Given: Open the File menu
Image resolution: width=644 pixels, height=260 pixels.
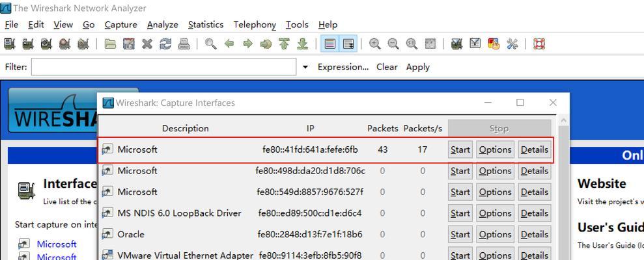Looking at the screenshot, I should (x=12, y=25).
